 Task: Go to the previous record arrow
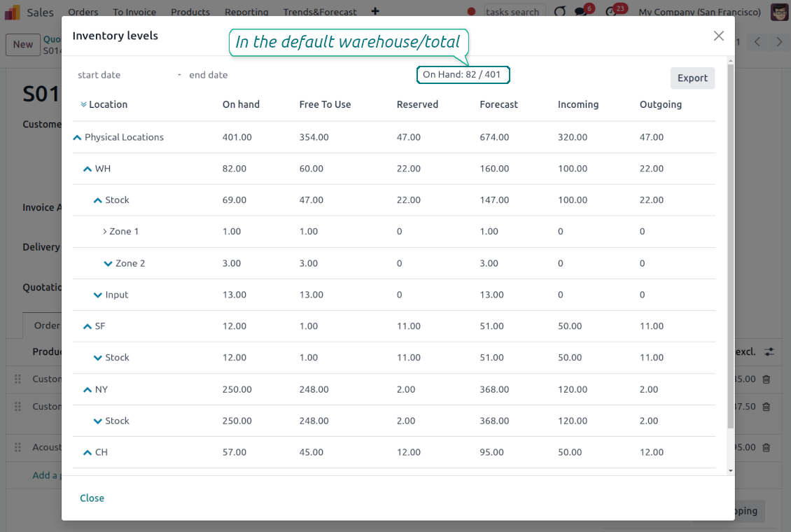tap(757, 43)
